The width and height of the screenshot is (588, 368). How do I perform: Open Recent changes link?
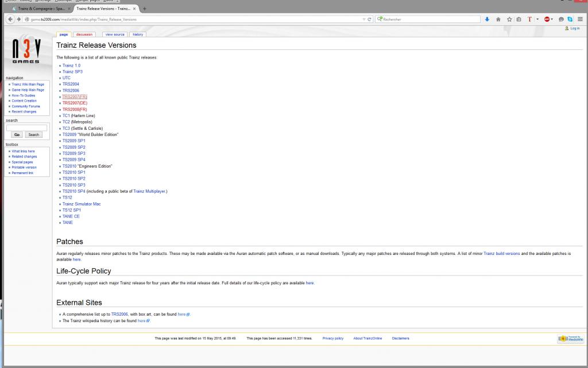click(24, 112)
